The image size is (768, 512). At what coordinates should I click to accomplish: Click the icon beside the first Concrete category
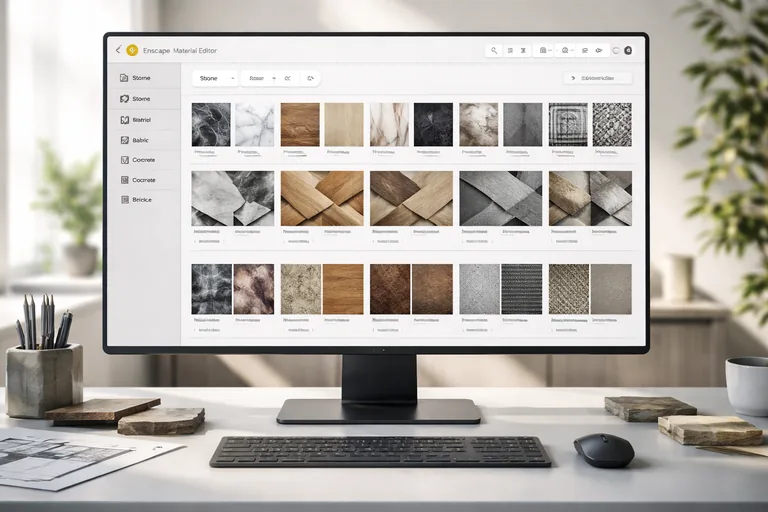123,160
